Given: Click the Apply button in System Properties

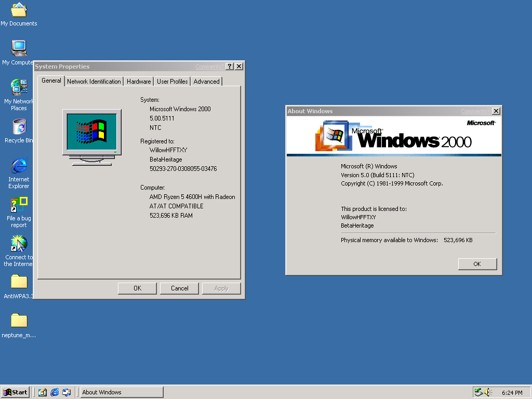Looking at the screenshot, I should 221,288.
